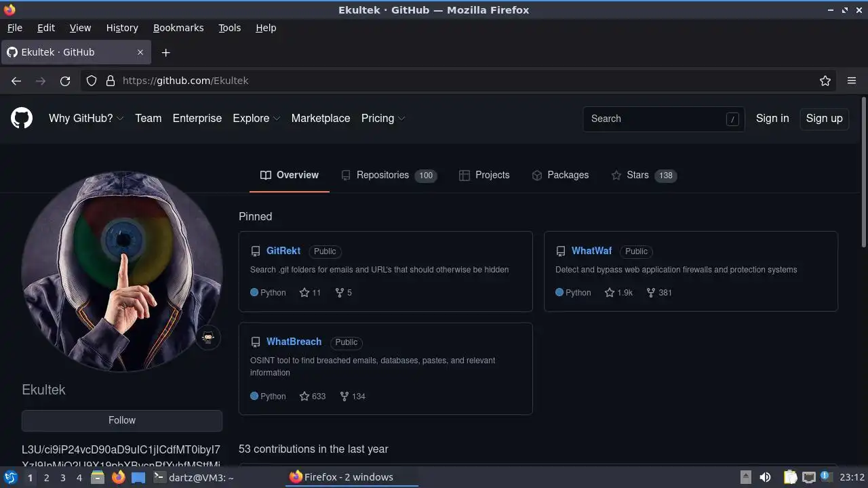Open the View menu
868x488 pixels.
80,28
